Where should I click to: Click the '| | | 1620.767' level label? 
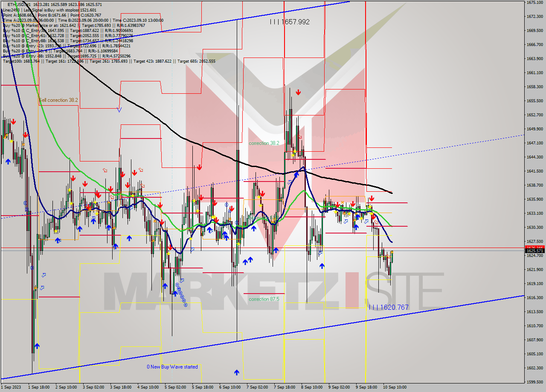[389, 307]
